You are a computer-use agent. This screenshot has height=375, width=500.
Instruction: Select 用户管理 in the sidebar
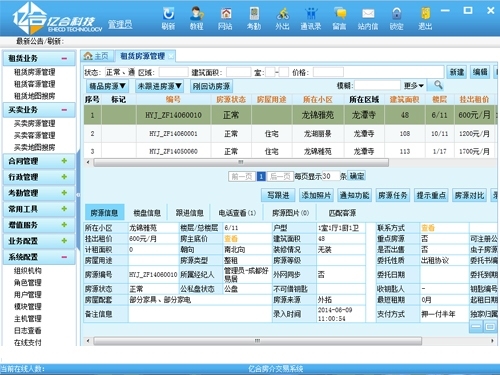(x=28, y=295)
